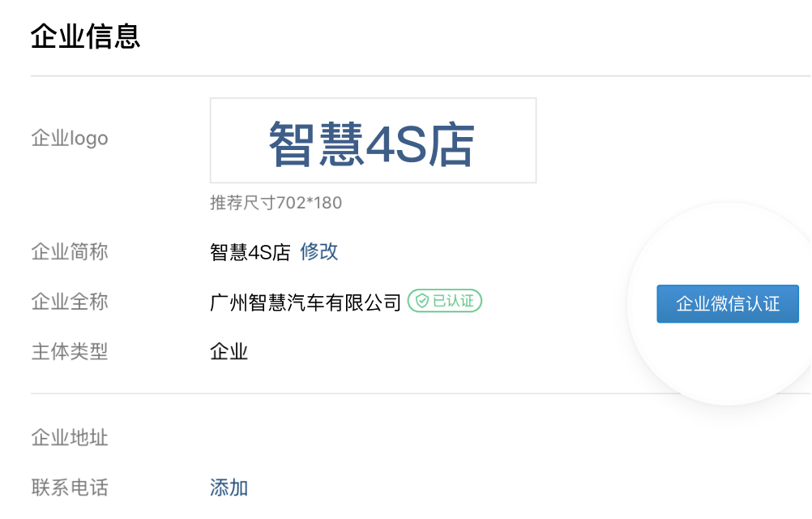Click the 主体类型 value 企业
This screenshot has height=519, width=812.
[228, 352]
